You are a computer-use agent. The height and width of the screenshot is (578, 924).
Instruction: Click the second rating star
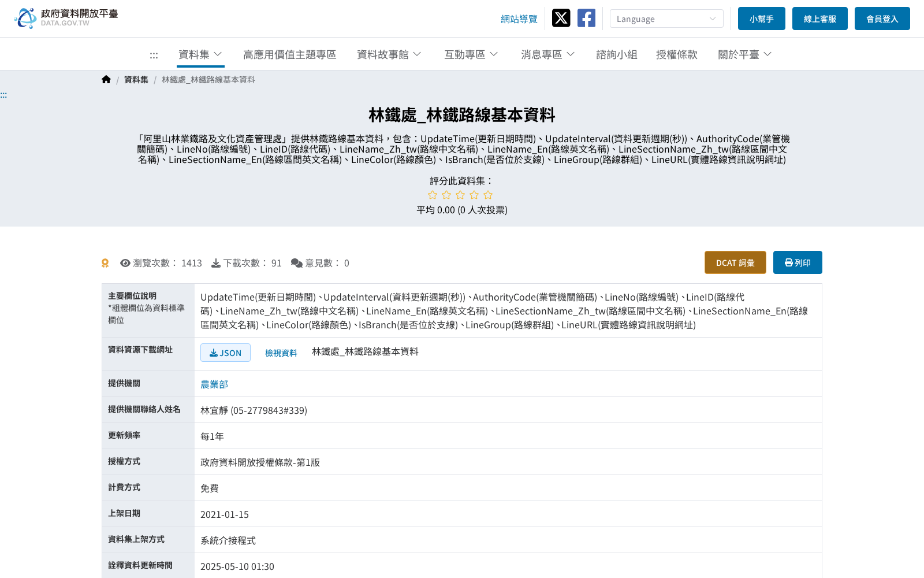click(446, 195)
